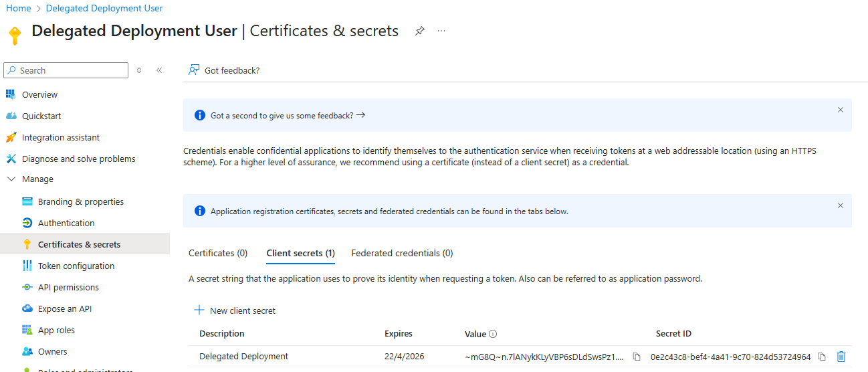Add a New client secret
This screenshot has width=868, height=372.
235,310
